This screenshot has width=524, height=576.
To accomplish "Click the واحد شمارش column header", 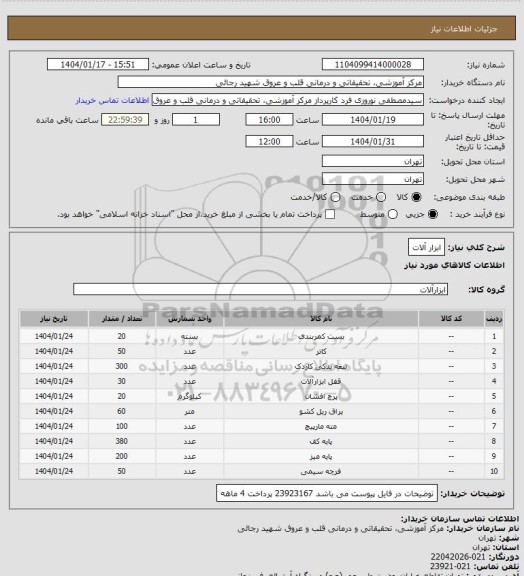I will tap(190, 318).
